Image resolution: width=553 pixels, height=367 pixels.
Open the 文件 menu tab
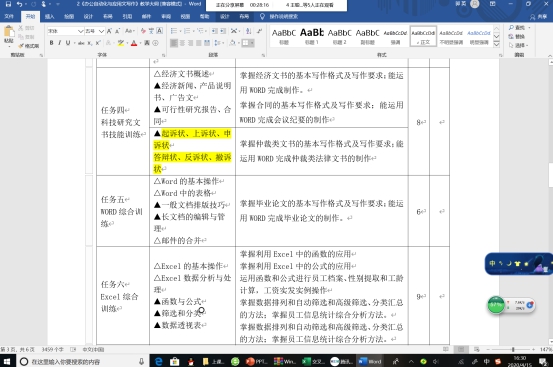point(9,17)
